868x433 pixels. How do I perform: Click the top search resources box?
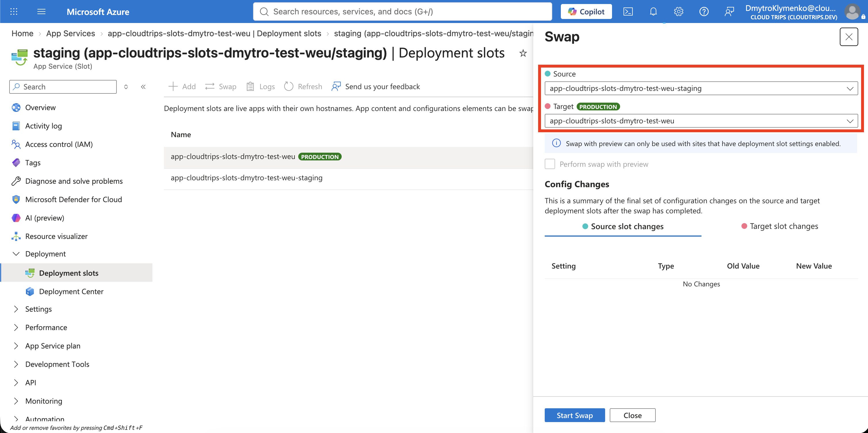[x=402, y=12]
